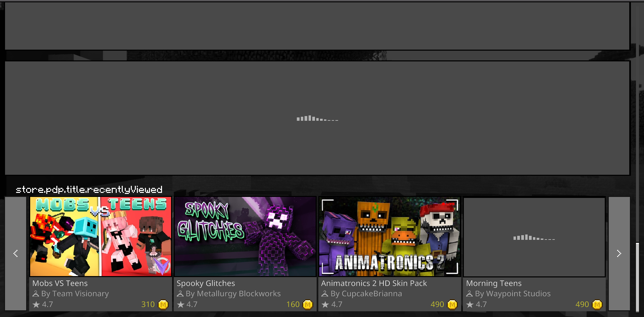Screen dimensions: 644x317
Task: Select the Mobs VS Teens title
Action: pos(60,283)
